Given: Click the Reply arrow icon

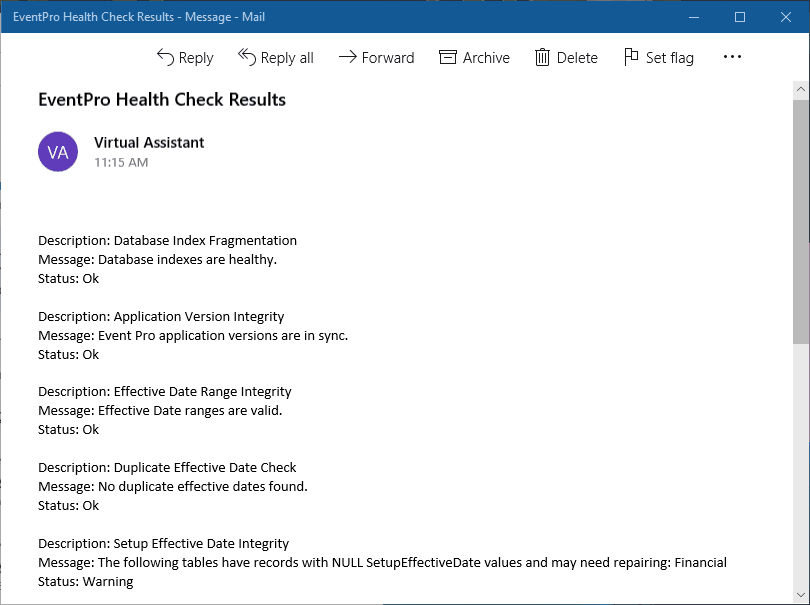Looking at the screenshot, I should click(x=165, y=57).
